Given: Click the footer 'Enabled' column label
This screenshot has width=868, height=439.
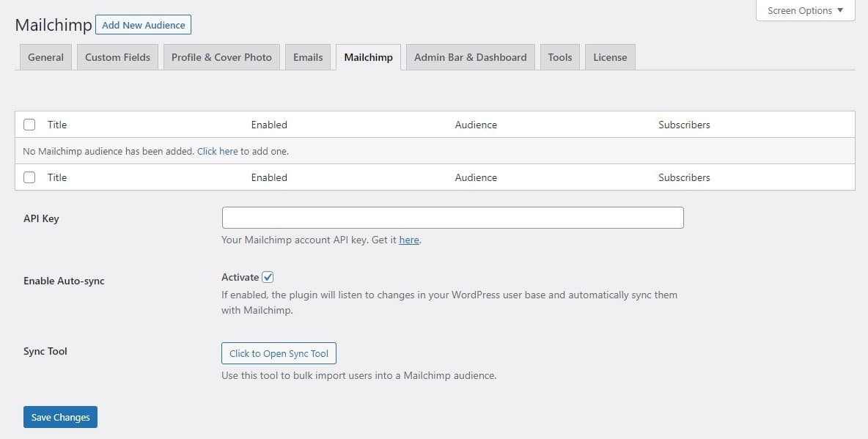Looking at the screenshot, I should click(269, 177).
